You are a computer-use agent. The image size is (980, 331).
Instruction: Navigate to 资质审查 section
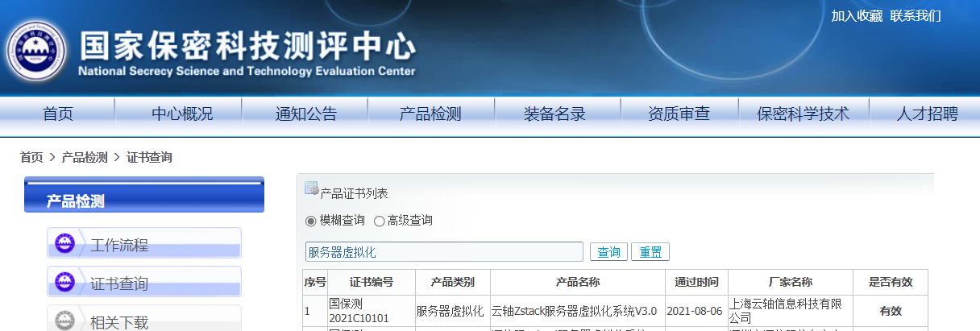click(679, 114)
